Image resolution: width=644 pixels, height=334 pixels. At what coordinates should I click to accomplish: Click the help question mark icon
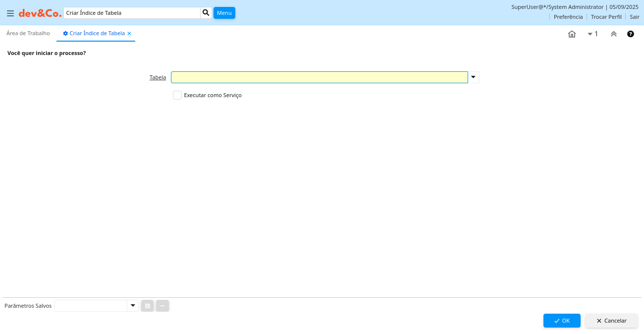631,34
